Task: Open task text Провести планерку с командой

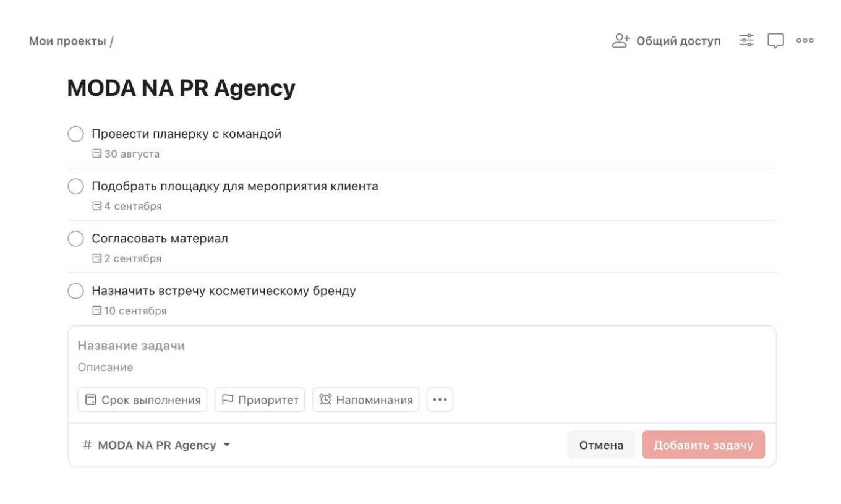Action: [x=187, y=134]
